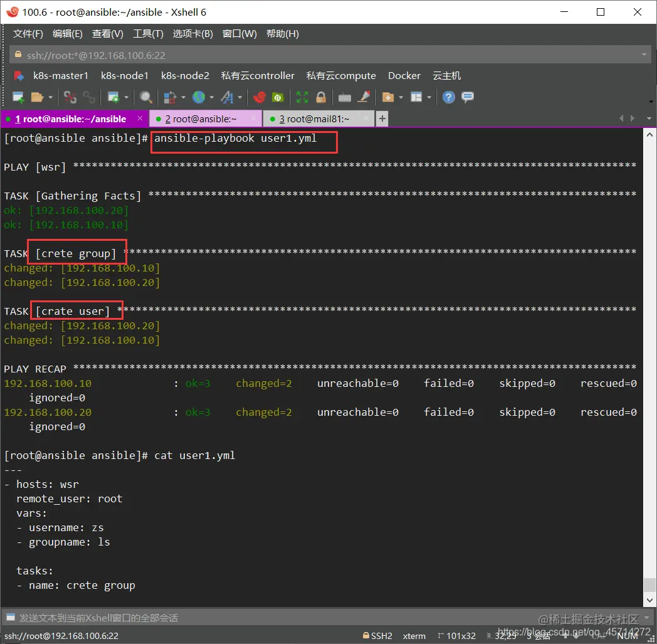Open the 工具(T) menu
This screenshot has width=657, height=644.
[x=148, y=33]
